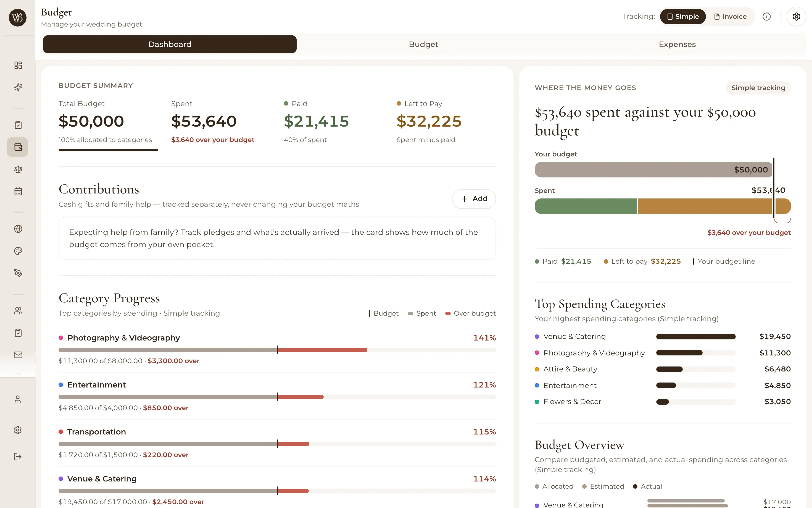
Task: Click the '$32,225' Left to Pay amount in summary
Action: [429, 121]
